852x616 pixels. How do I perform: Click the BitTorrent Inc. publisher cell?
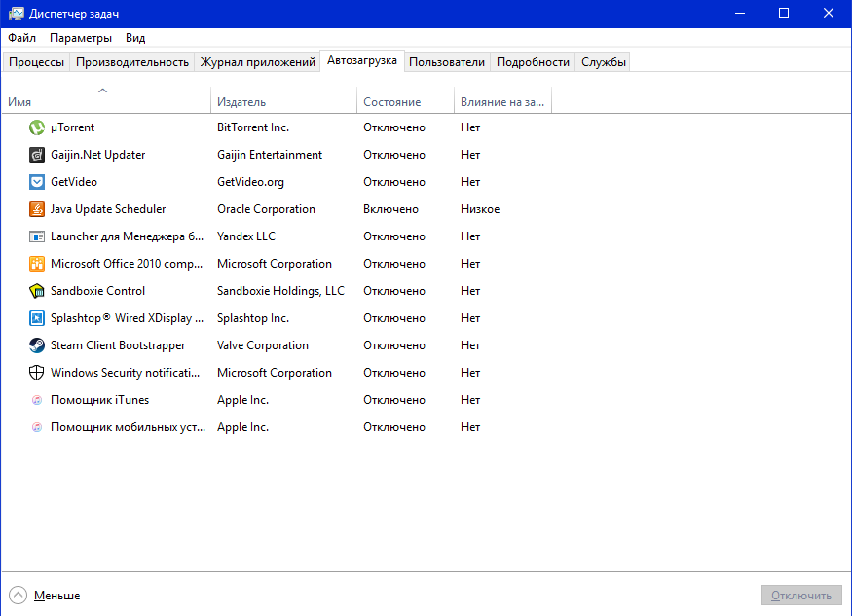tap(253, 127)
